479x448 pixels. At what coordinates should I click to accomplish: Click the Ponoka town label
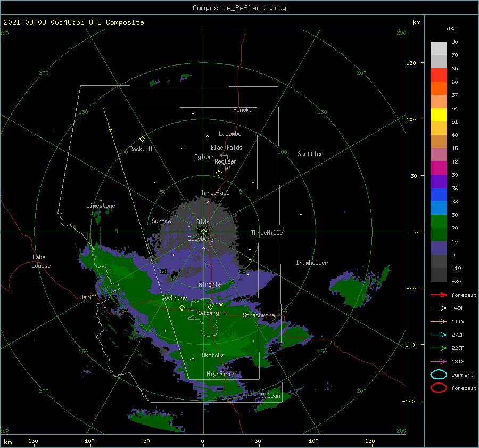coord(243,110)
